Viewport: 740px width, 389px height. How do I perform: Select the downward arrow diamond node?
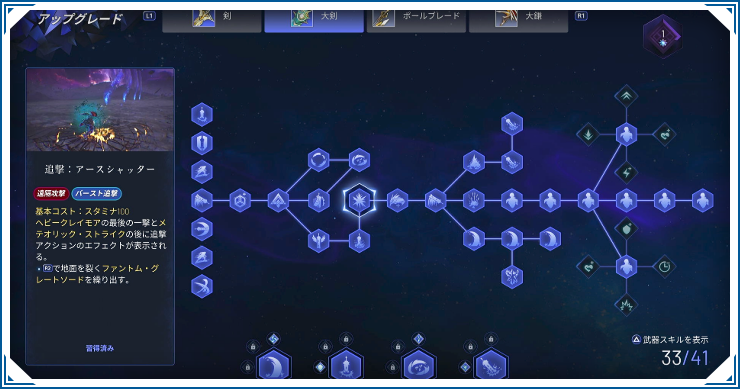click(x=588, y=135)
